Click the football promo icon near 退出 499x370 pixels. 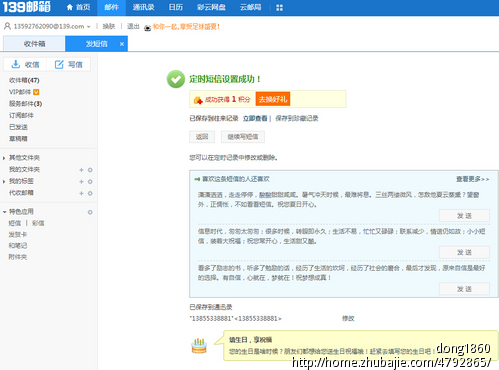click(147, 28)
